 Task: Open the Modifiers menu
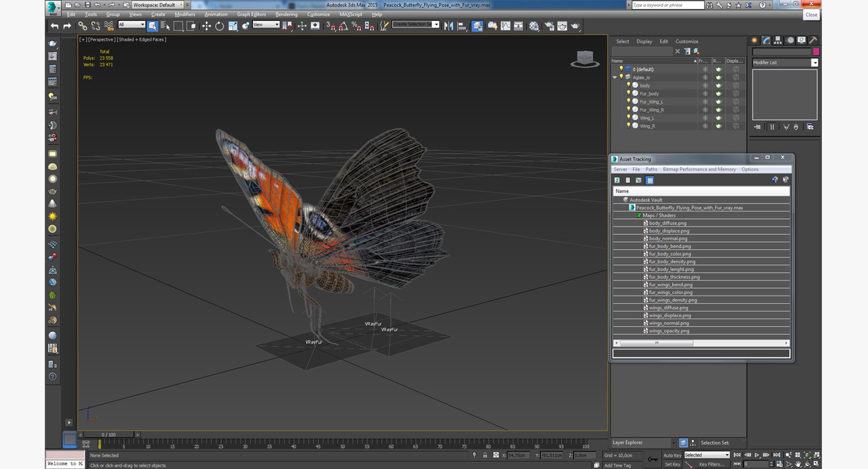(185, 14)
